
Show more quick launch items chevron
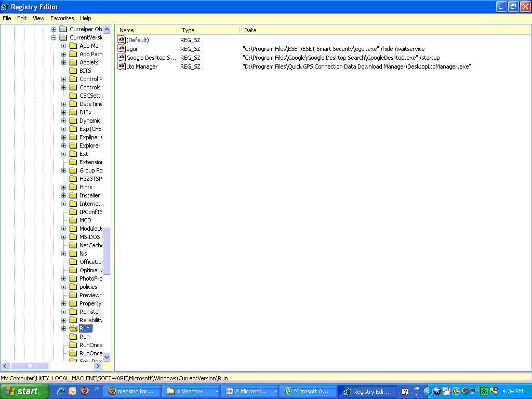(x=97, y=389)
